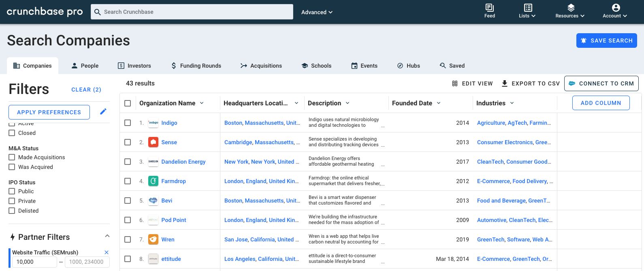The image size is (644, 271).
Task: Click Connect to CRM button
Action: pyautogui.click(x=601, y=83)
